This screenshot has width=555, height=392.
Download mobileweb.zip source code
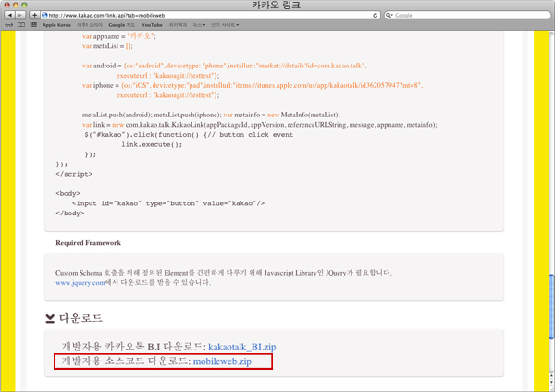(x=222, y=361)
